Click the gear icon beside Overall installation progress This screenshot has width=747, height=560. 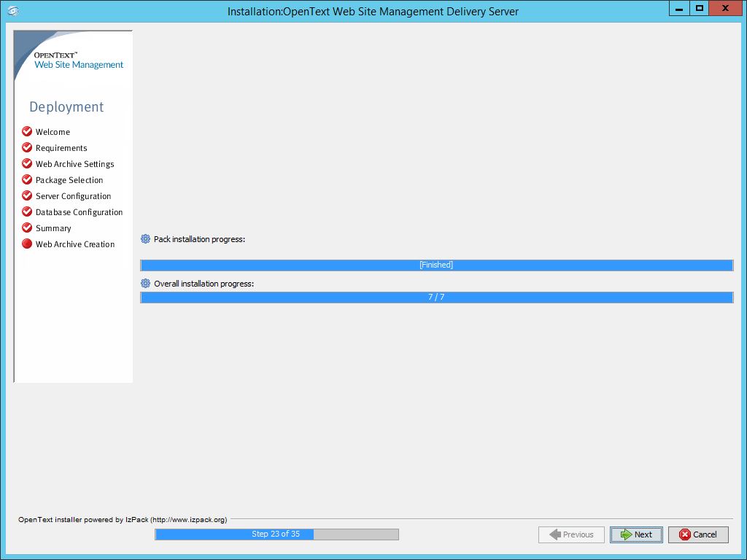[x=145, y=284]
